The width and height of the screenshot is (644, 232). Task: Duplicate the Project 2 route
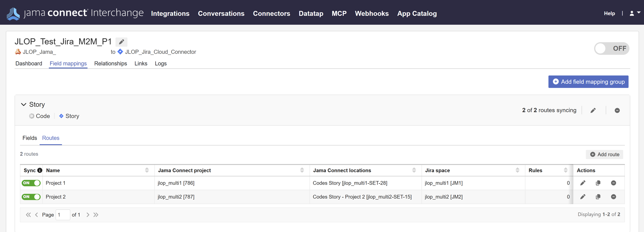coord(598,197)
